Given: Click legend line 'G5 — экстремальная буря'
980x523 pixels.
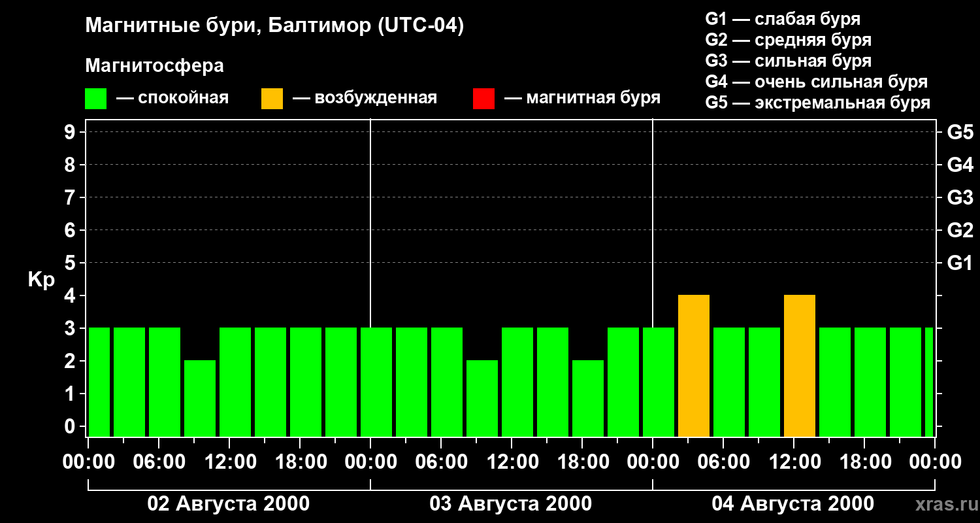Looking at the screenshot, I should click(x=818, y=103).
